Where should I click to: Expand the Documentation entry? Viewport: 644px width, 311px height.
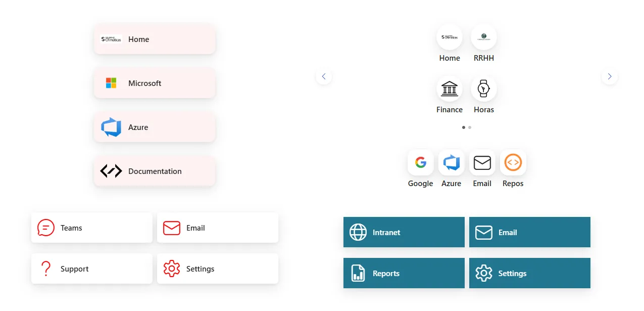(154, 171)
